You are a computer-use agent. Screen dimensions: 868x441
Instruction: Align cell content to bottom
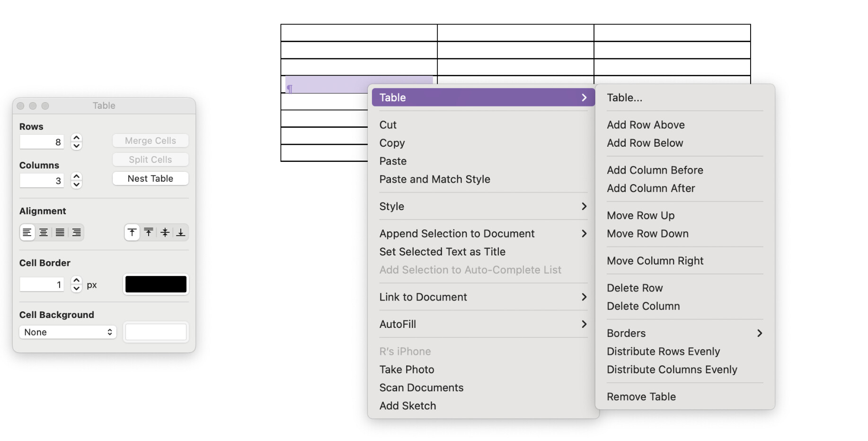[181, 232]
